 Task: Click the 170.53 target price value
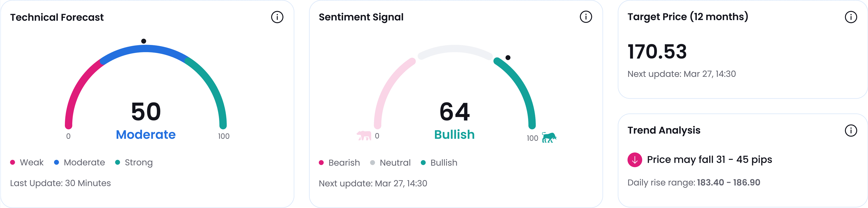657,52
